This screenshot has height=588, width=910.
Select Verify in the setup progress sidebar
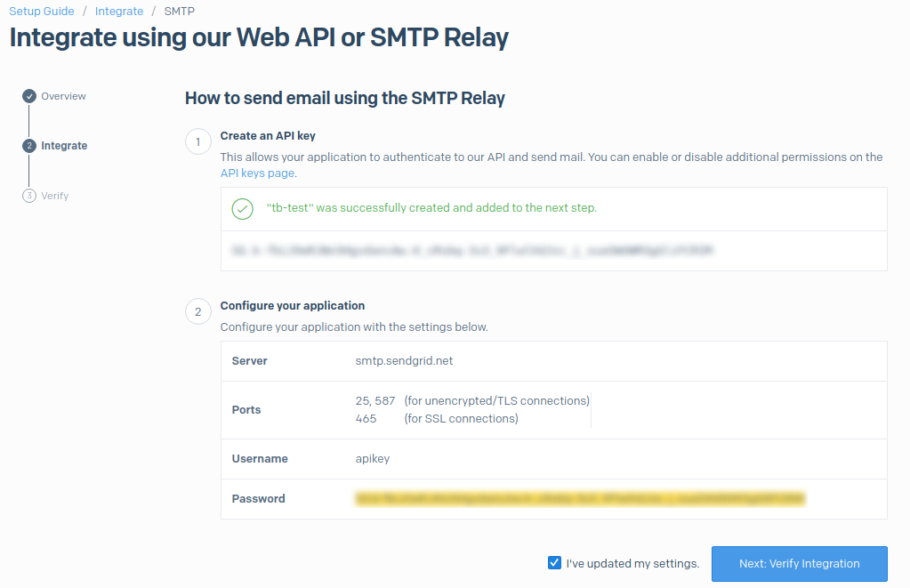[55, 196]
